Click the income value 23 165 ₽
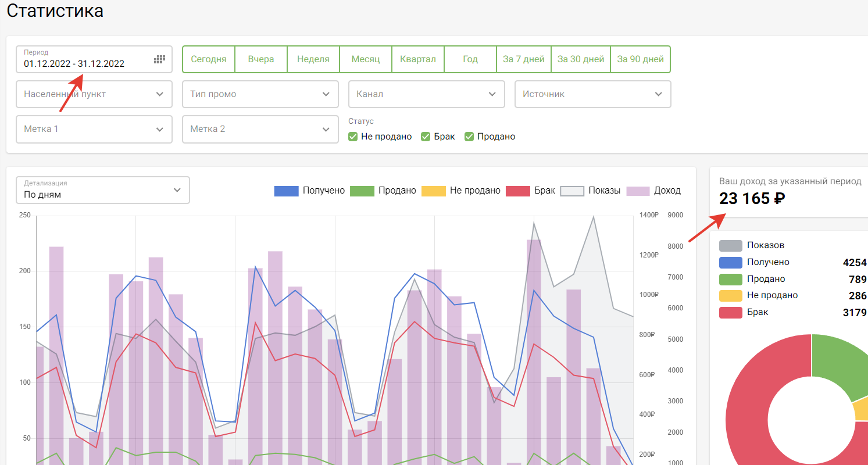Screen dimensions: 868x465 point(752,199)
